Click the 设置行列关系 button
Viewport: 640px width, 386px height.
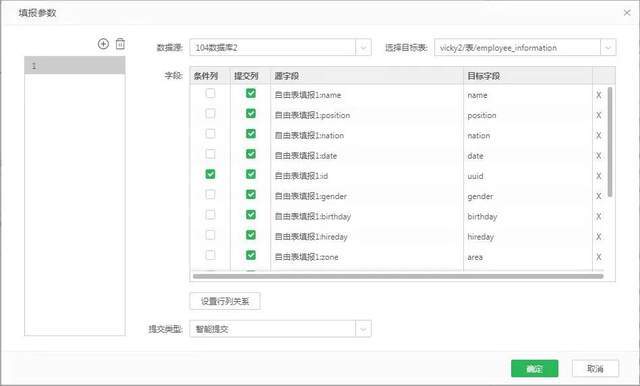(x=225, y=302)
